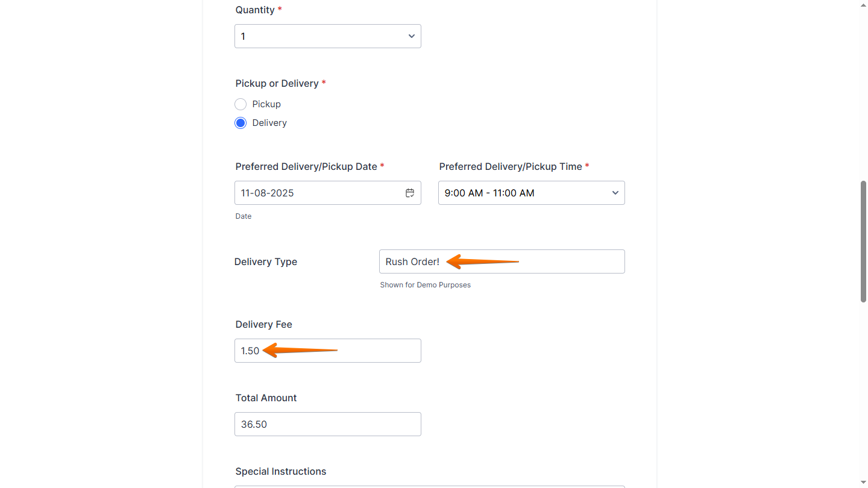Viewport: 868px width, 488px height.
Task: Select the Delivery Fee value 1.50
Action: [250, 350]
